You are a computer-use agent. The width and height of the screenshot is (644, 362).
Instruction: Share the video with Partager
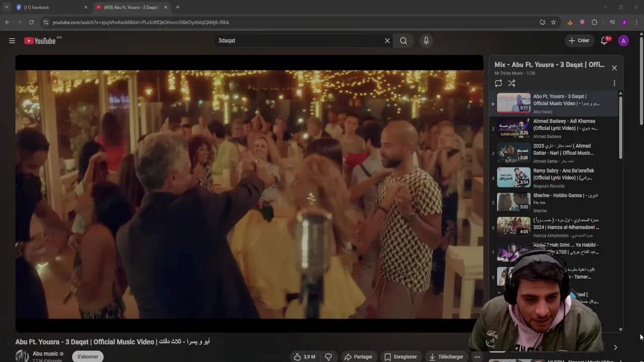(x=358, y=357)
